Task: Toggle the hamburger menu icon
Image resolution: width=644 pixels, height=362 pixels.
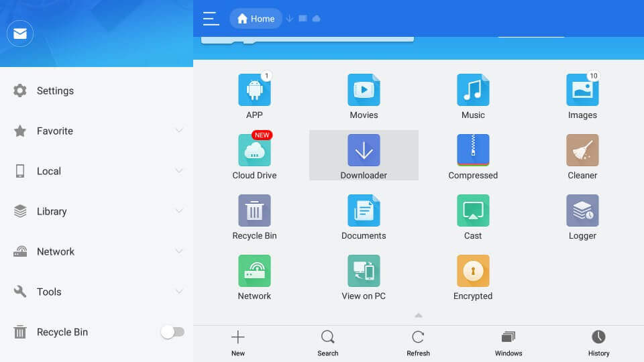Action: tap(211, 19)
